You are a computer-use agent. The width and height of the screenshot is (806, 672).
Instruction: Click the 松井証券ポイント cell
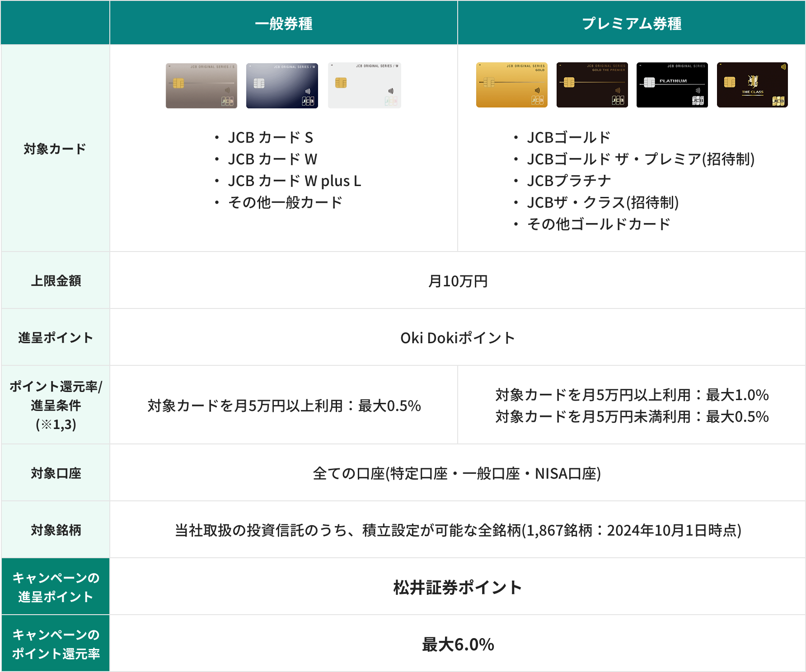click(x=458, y=587)
